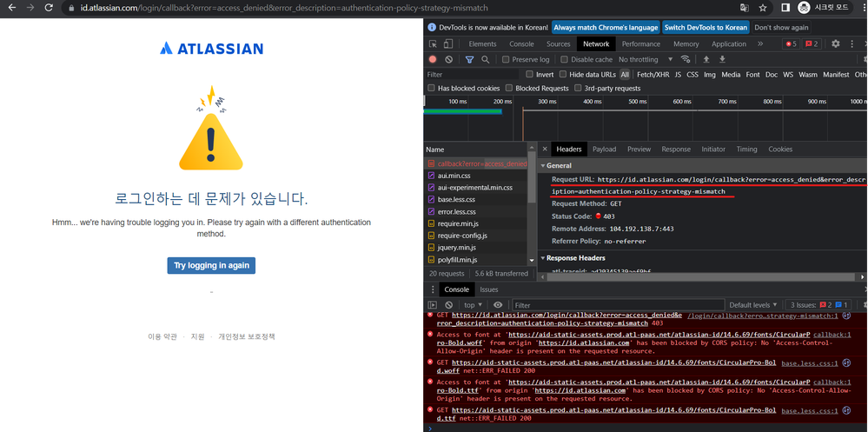Open network search magnifier
This screenshot has width=868, height=432.
pos(486,59)
